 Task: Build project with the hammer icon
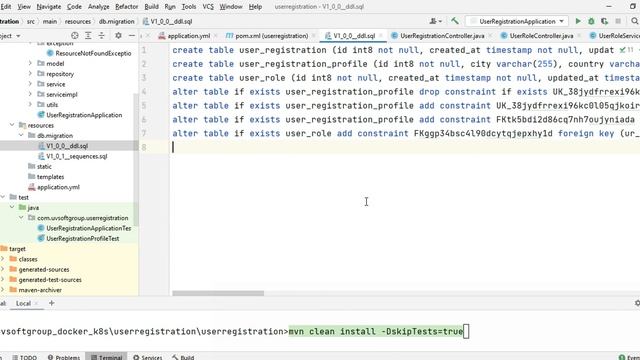(455, 21)
